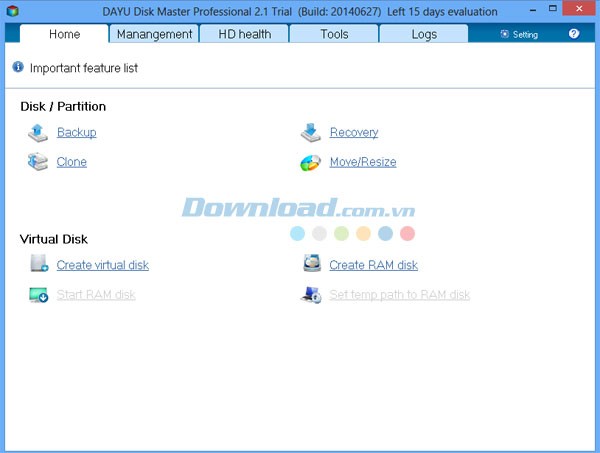Open the Logs tab
600x453 pixels.
point(424,34)
